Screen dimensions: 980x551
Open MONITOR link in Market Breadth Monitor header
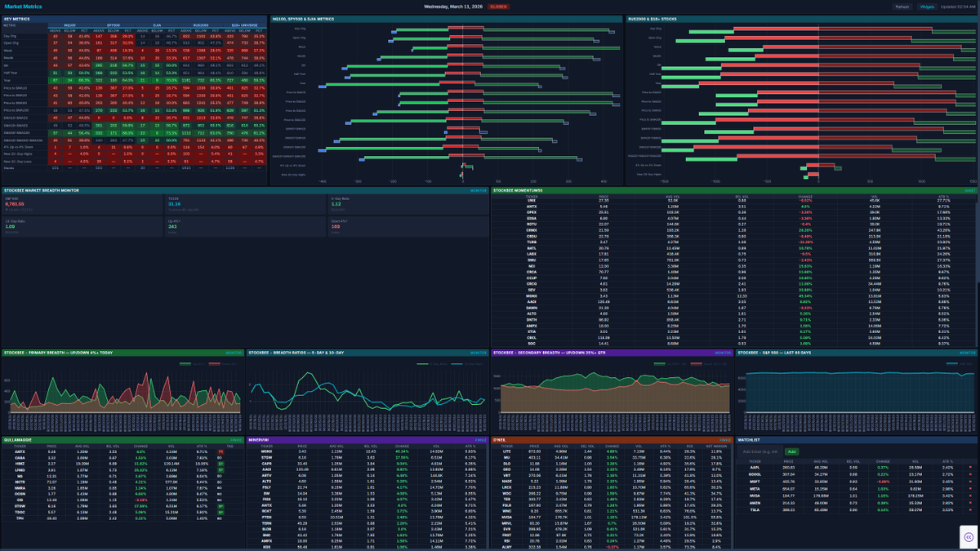click(478, 190)
